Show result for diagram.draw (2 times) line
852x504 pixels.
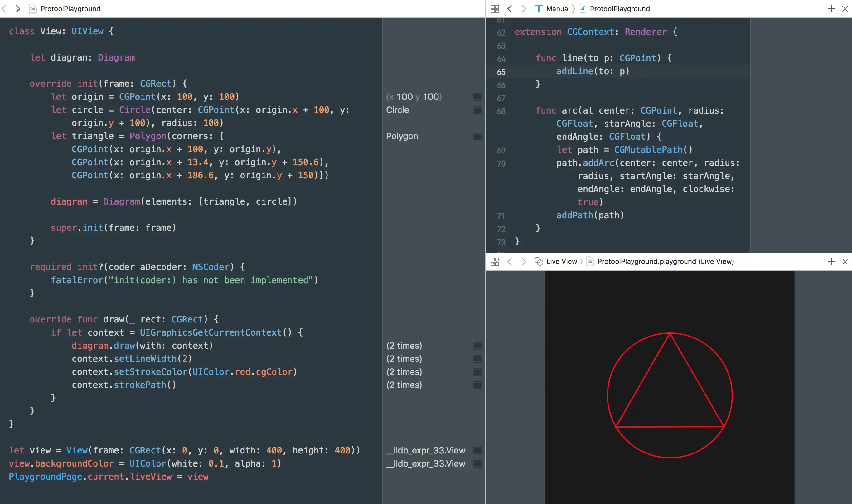coord(477,346)
